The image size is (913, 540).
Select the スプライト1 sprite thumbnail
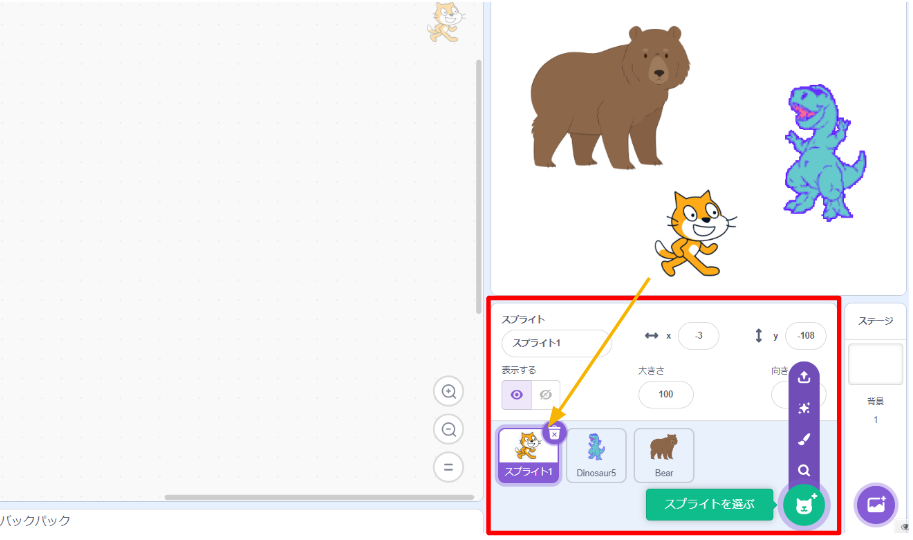pyautogui.click(x=528, y=455)
